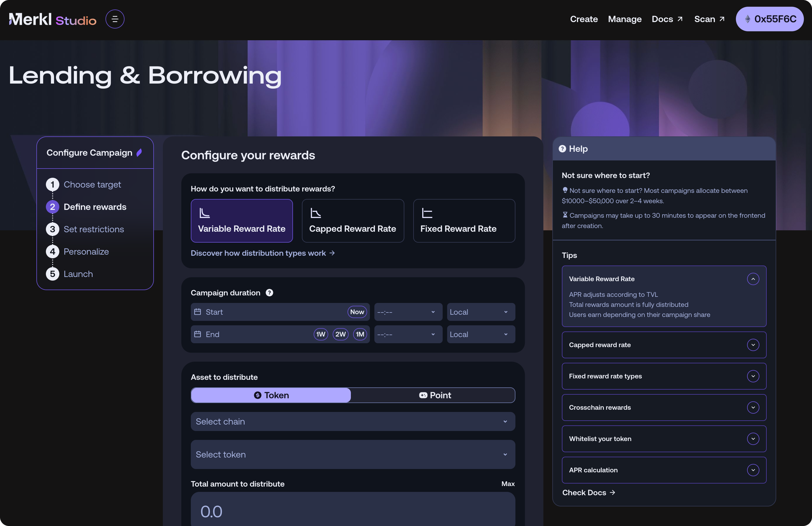Open the Manage menu item
This screenshot has width=812, height=526.
pyautogui.click(x=625, y=19)
